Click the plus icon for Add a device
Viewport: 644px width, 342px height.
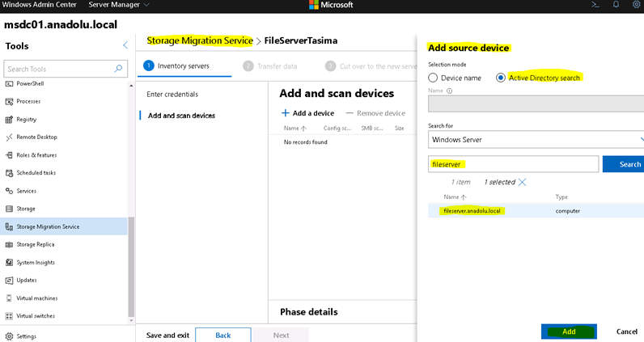click(x=285, y=113)
